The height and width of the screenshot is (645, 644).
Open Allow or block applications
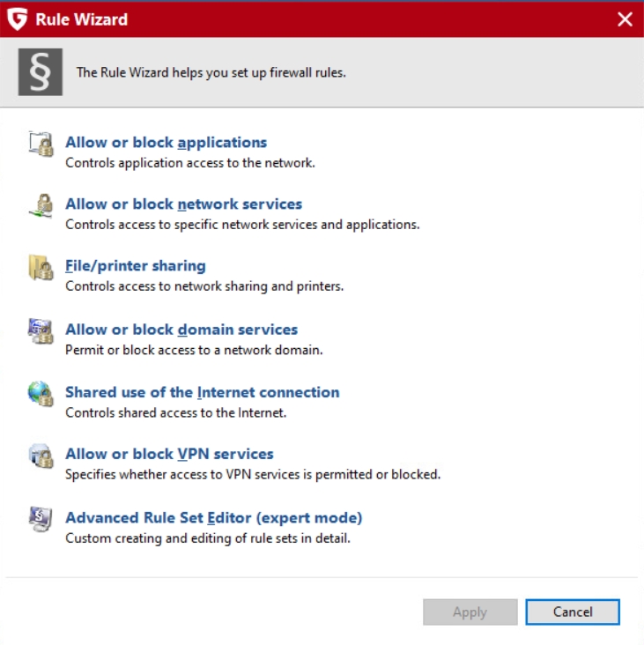point(167,143)
